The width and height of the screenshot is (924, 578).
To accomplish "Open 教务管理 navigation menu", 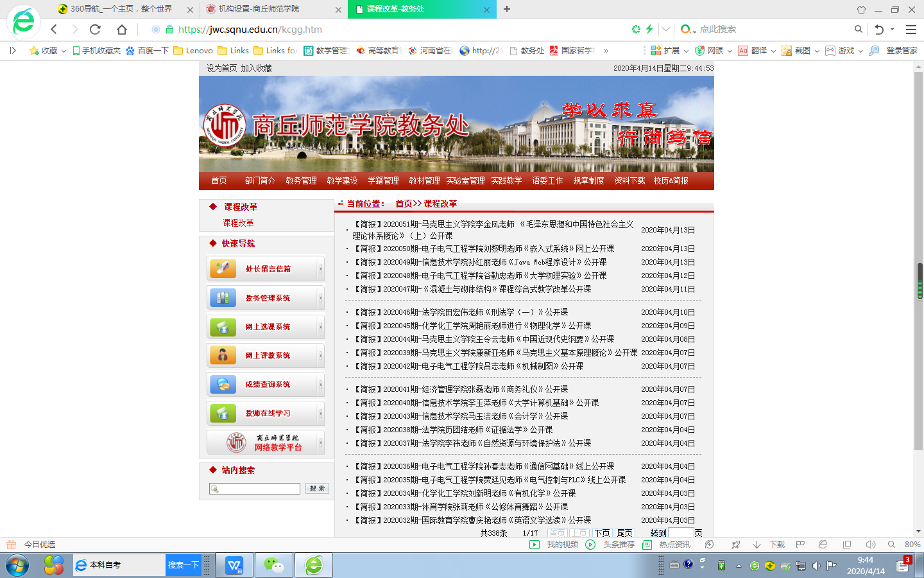I will click(301, 180).
